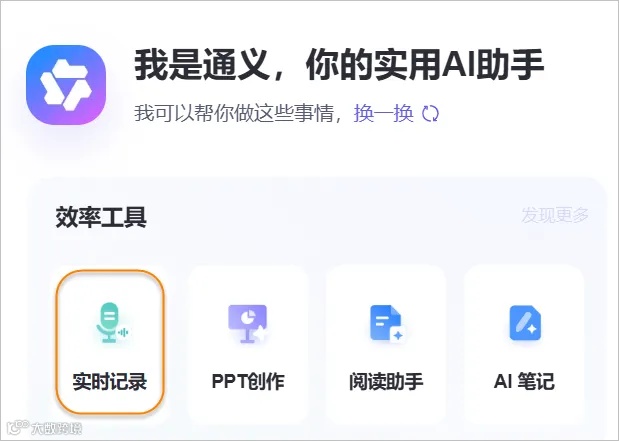
Task: Select the green microphone icon for 实时记录
Action: [111, 323]
